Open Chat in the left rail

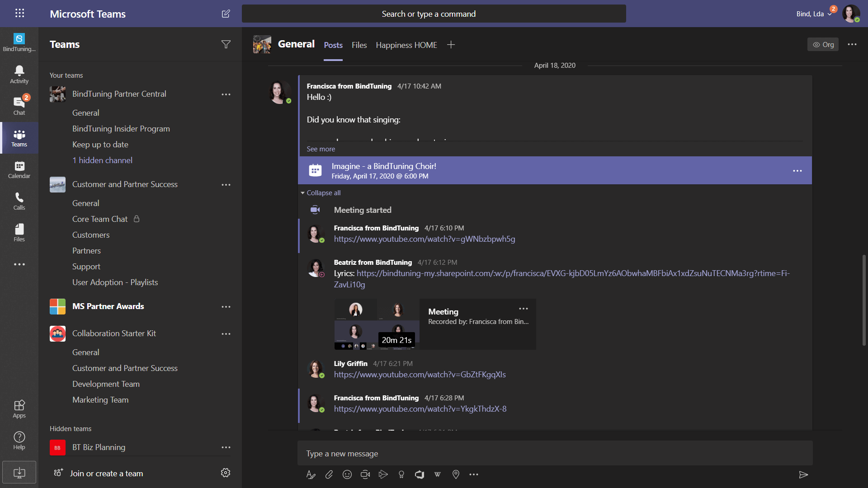pyautogui.click(x=19, y=106)
